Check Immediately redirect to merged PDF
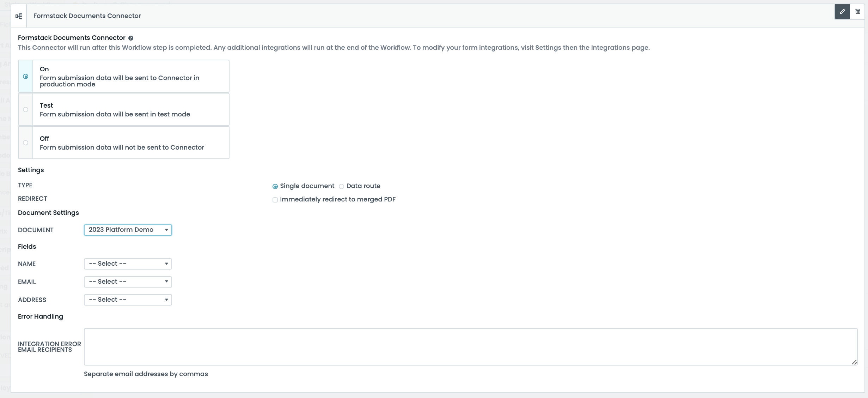 [x=275, y=200]
